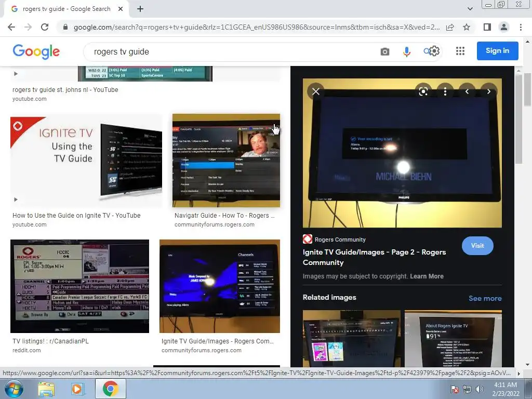Go to next image in preview
Screen dimensions: 532x399
[x=488, y=91]
